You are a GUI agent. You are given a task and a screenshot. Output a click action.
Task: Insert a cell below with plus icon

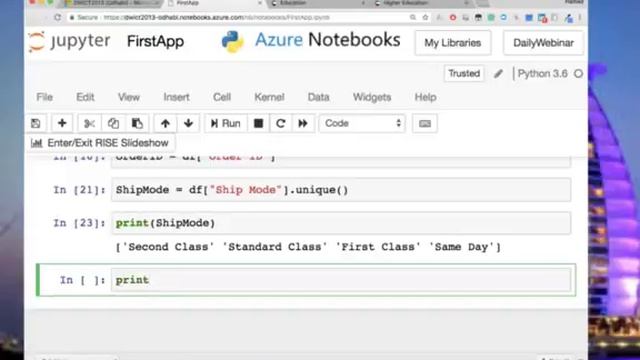[62, 123]
